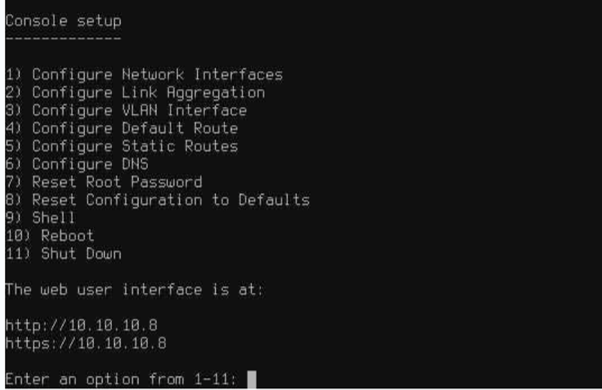Choose Reset Configuration to Defaults
602x390 pixels.
(x=157, y=200)
